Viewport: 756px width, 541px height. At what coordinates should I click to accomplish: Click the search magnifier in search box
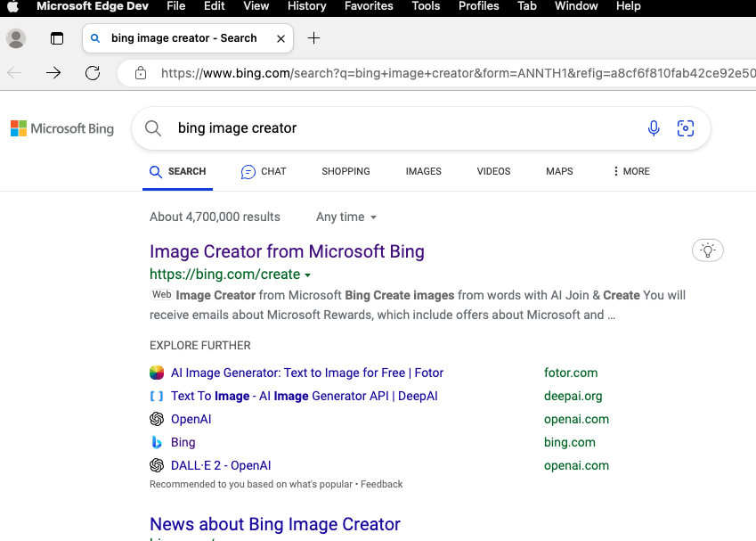pos(153,128)
